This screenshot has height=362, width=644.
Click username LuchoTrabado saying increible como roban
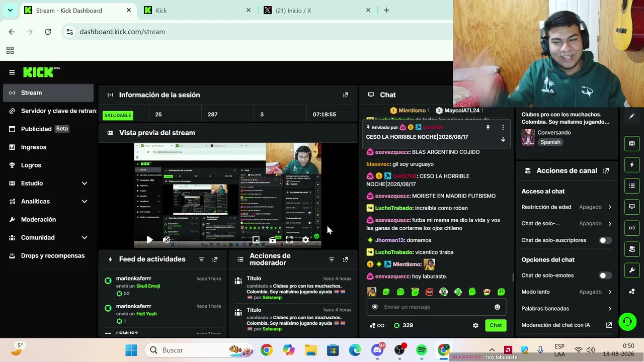394,208
